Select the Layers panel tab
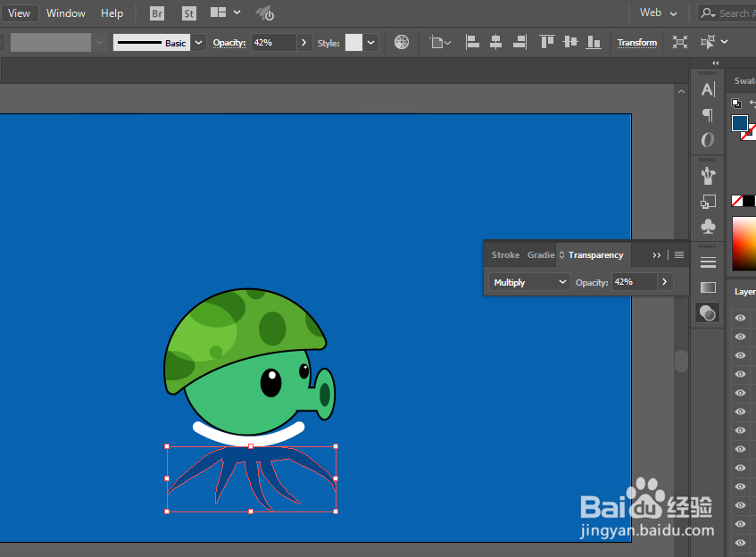The image size is (756, 557). point(744,292)
